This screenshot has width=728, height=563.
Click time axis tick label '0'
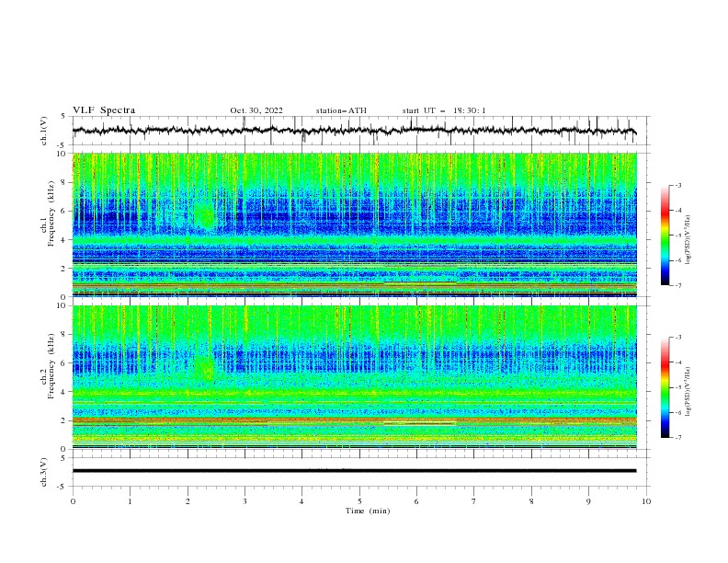coord(73,501)
